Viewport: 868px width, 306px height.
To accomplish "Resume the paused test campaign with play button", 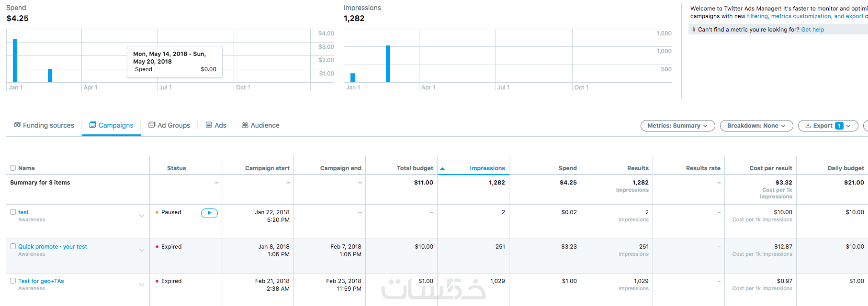I will point(209,213).
